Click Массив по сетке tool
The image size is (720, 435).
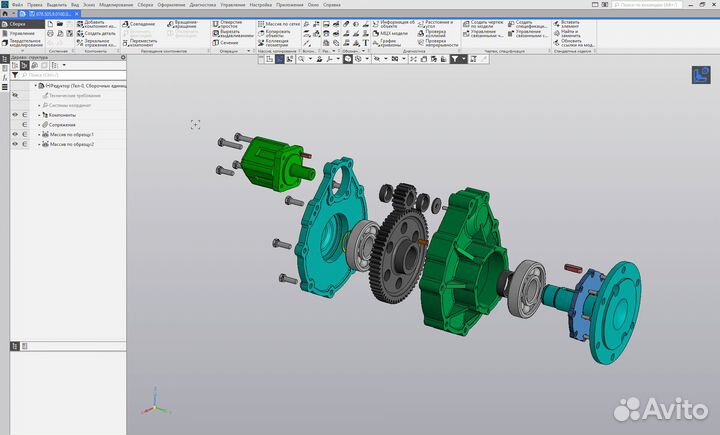click(x=279, y=24)
